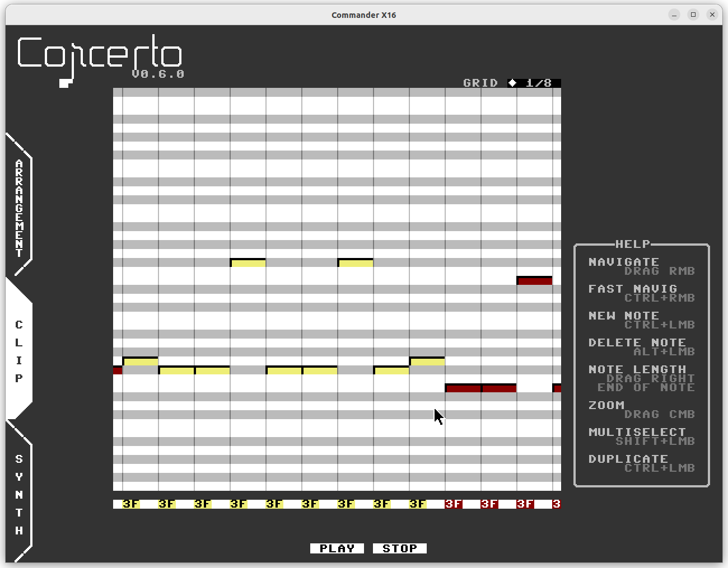Select the yellow note above the eighth 3F label
Screen dimensions: 728x568
391,370
